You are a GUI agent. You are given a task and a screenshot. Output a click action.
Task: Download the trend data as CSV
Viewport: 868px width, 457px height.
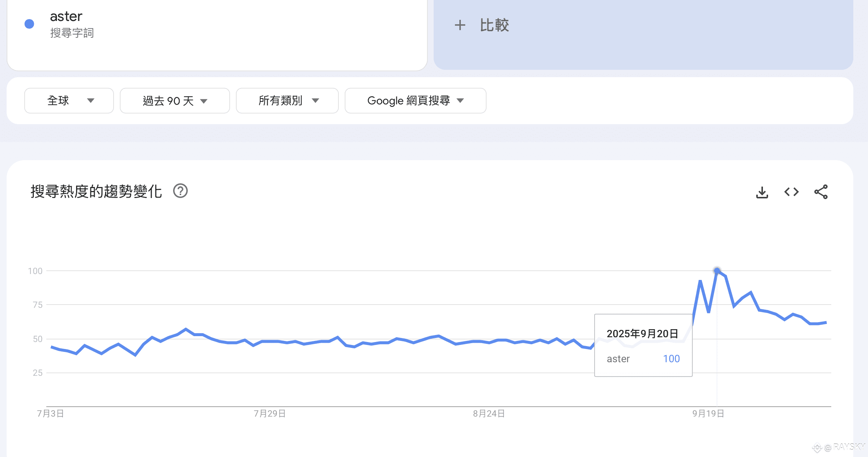click(762, 192)
